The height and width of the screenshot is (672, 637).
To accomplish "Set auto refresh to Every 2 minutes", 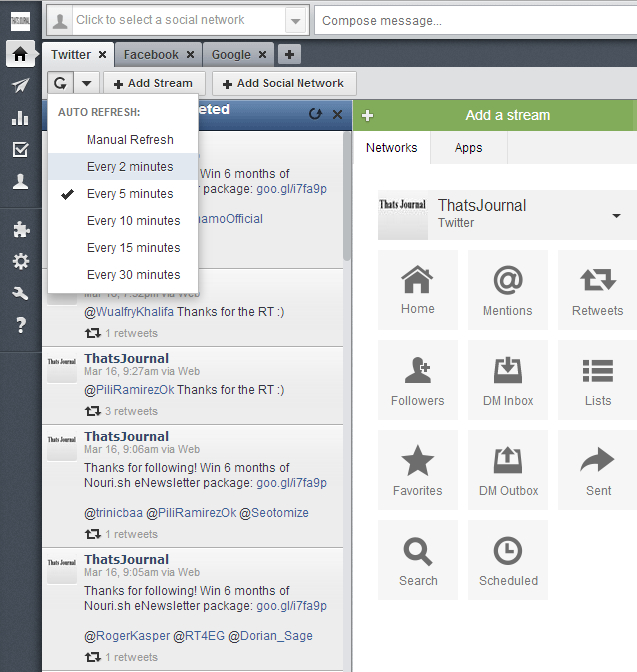I will click(x=123, y=166).
